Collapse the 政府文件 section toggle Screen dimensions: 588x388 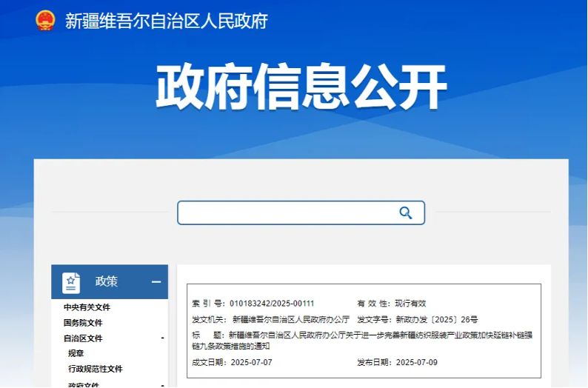click(162, 384)
